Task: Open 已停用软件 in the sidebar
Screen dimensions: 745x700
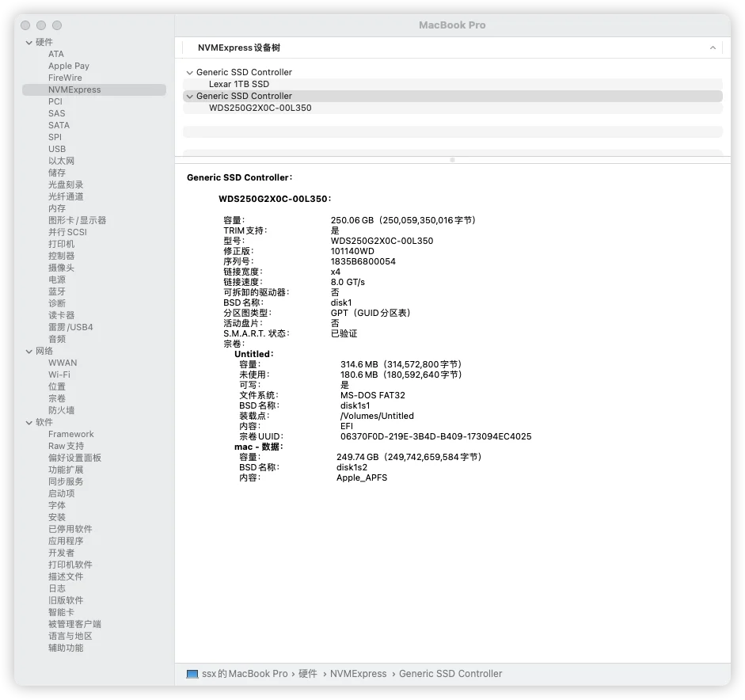Action: (x=70, y=530)
